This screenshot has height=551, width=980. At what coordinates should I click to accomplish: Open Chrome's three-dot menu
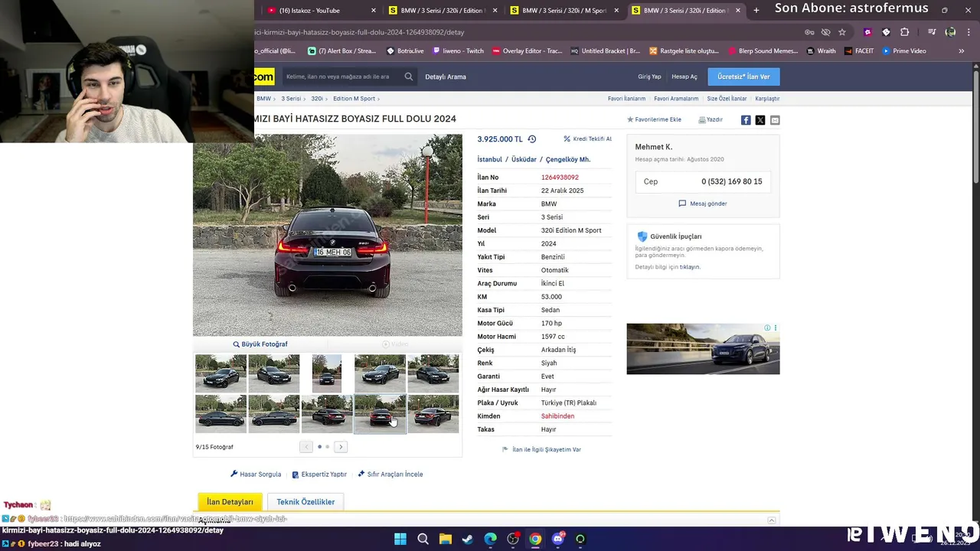[x=968, y=32]
